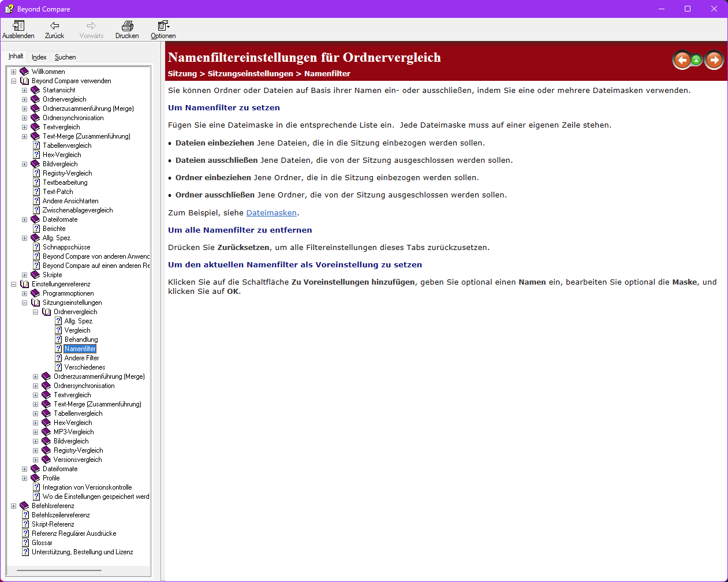This screenshot has height=582, width=728.
Task: Collapse the Ordnervergleich settings node
Action: [x=35, y=312]
